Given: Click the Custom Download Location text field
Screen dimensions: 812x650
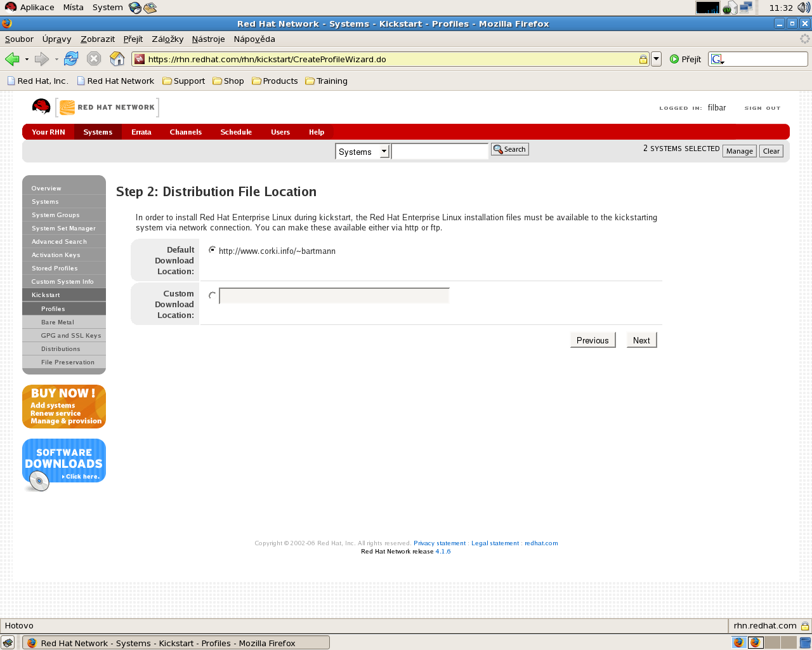Looking at the screenshot, I should 334,296.
